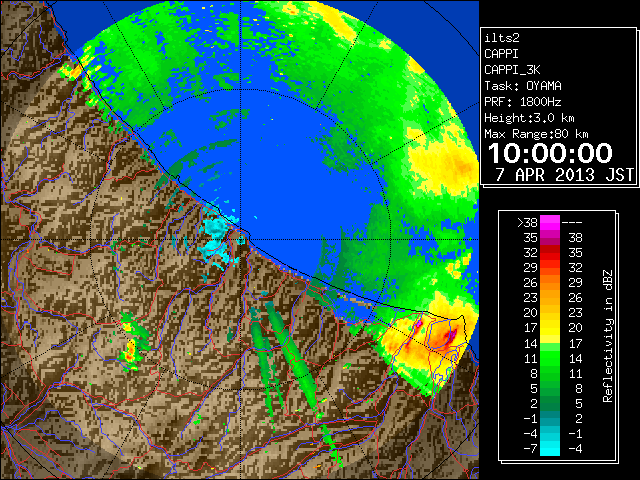Pick the bright magenta >38 dBZ swatch
Screen dimensions: 640x480
coord(550,223)
